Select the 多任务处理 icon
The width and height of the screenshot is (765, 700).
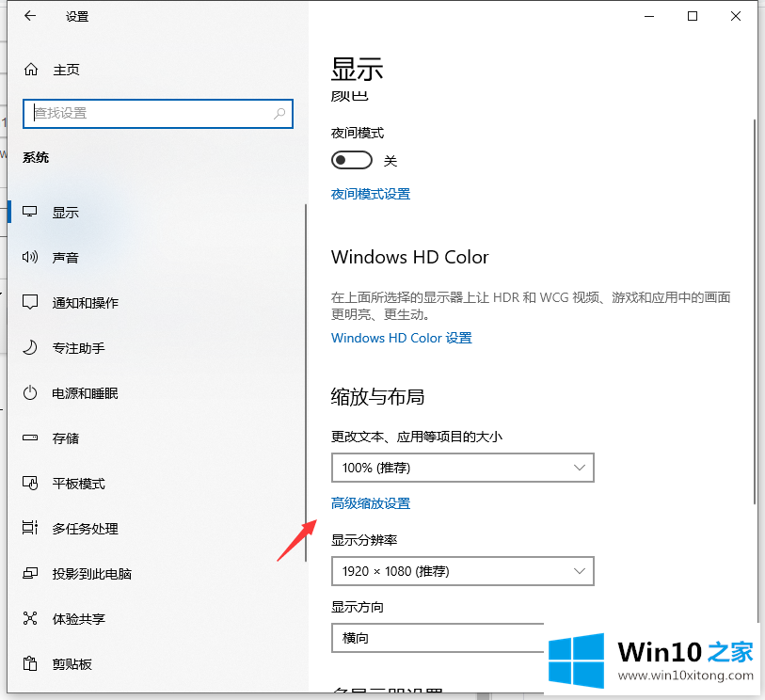(x=30, y=528)
